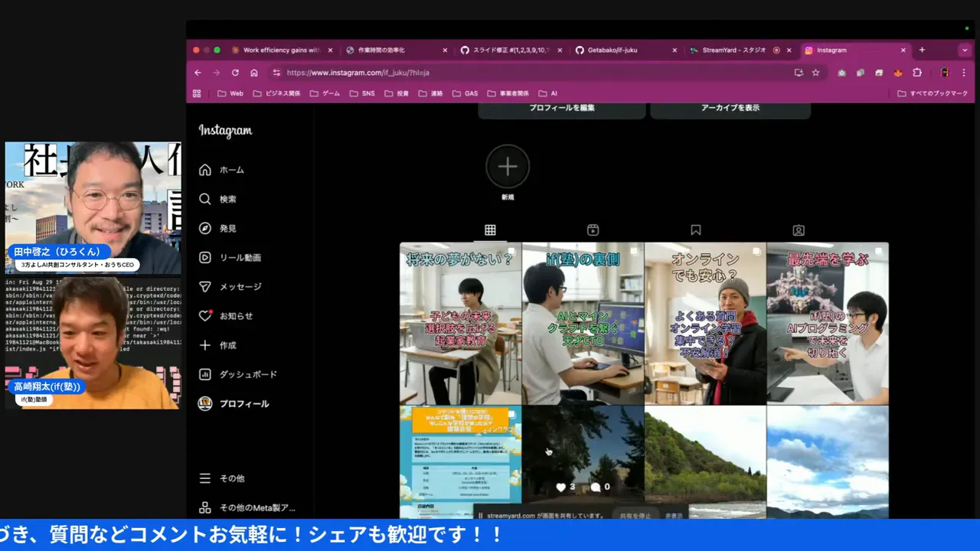This screenshot has height=551, width=980.
Task: Select the saved posts bookmark tab
Action: click(695, 230)
